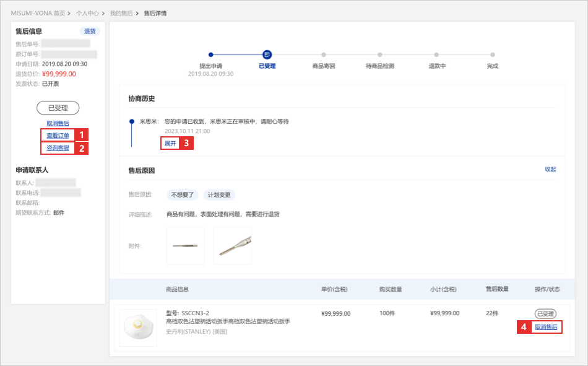Click the 商品寄回 progress step dot
The width and height of the screenshot is (588, 366).
323,54
